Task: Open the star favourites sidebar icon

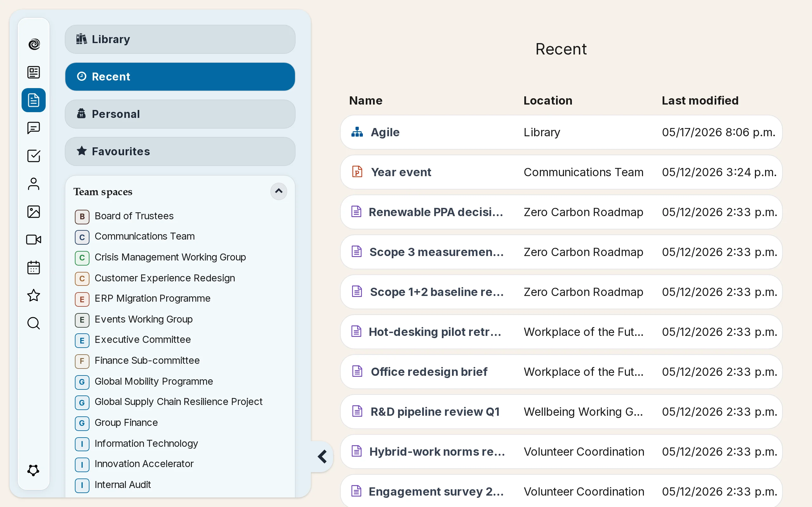Action: [34, 295]
